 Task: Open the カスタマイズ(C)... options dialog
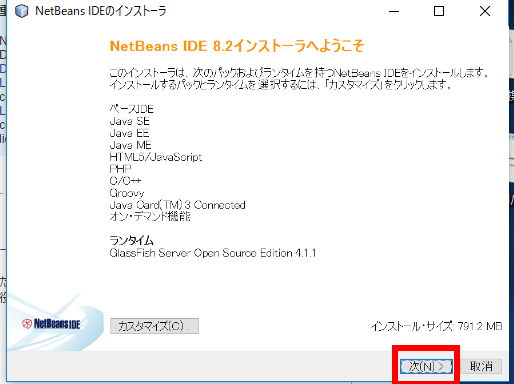(154, 326)
